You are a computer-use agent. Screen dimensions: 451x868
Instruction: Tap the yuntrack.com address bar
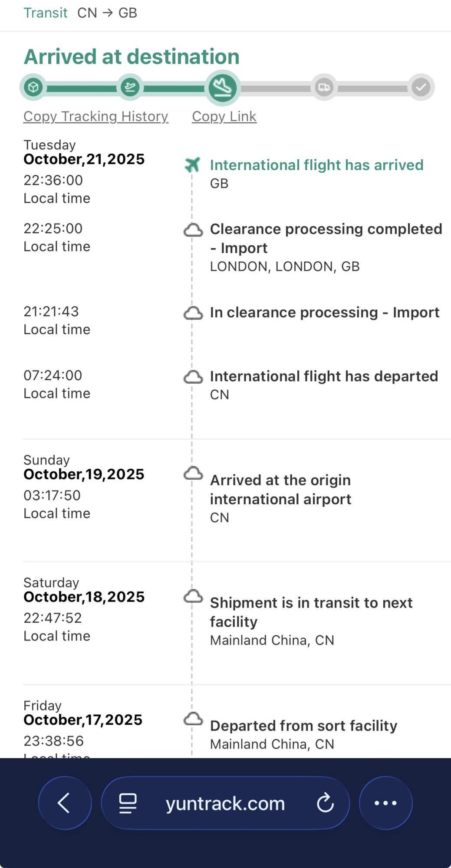(225, 803)
